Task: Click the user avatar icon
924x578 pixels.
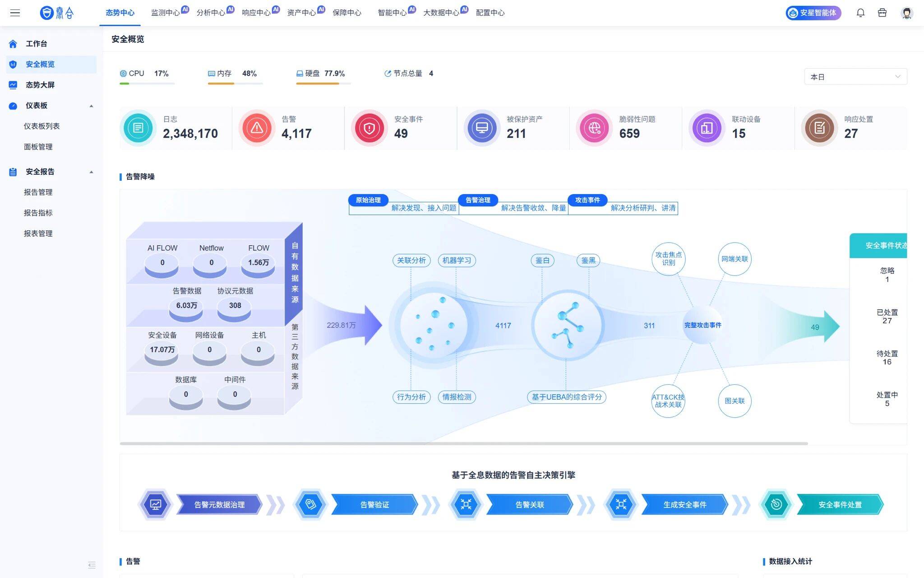Action: point(906,13)
